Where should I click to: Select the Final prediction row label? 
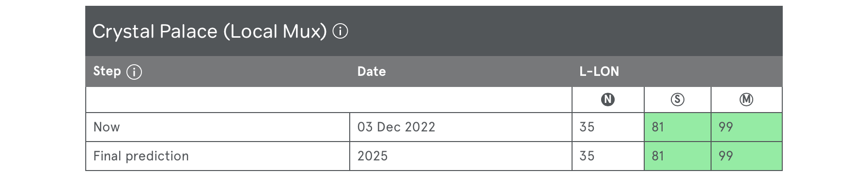[141, 156]
